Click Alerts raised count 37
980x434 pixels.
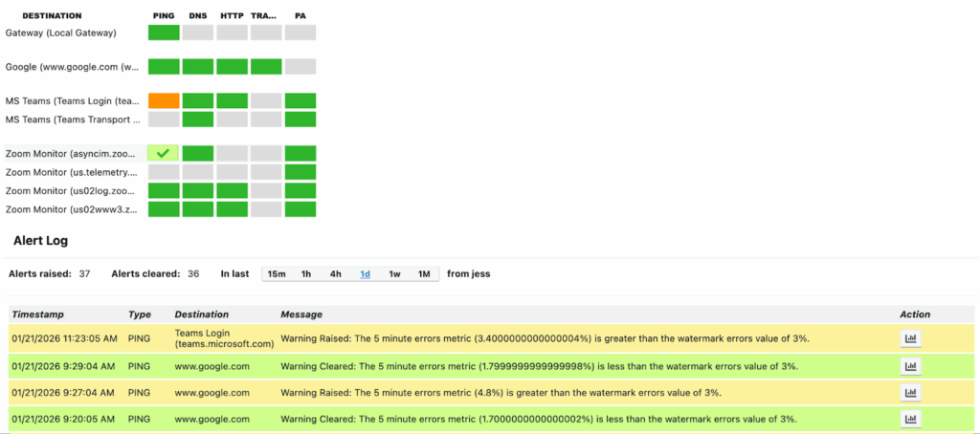84,273
